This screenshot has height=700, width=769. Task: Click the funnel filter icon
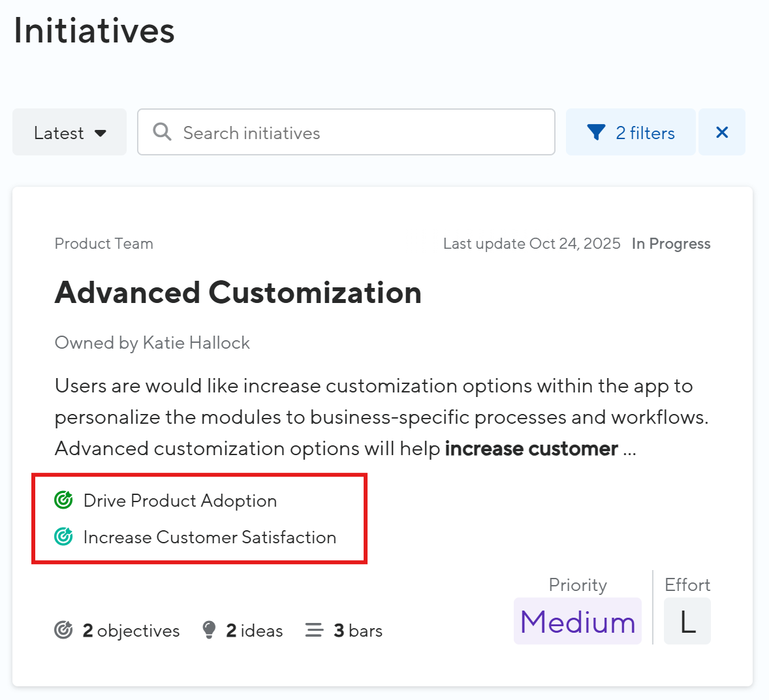pos(596,133)
